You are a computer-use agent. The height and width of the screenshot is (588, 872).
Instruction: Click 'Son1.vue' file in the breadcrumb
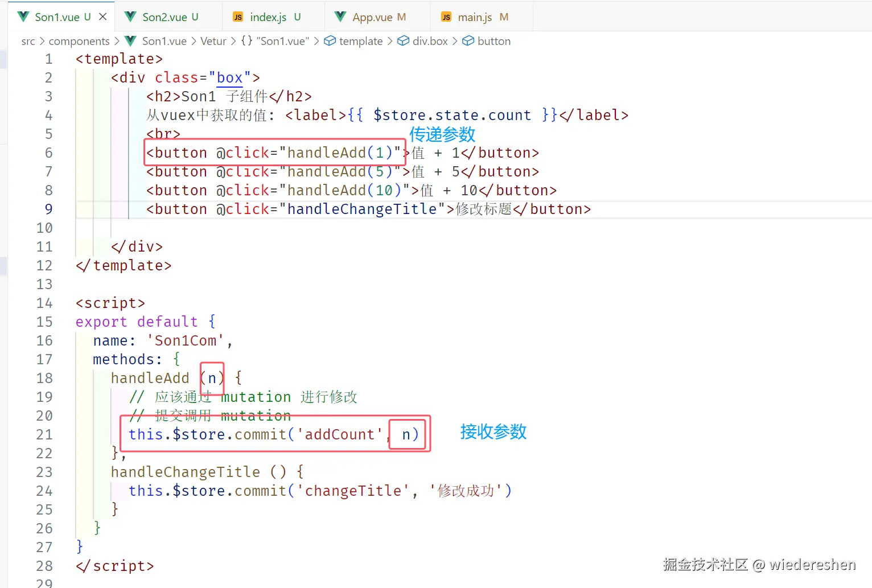(x=164, y=41)
